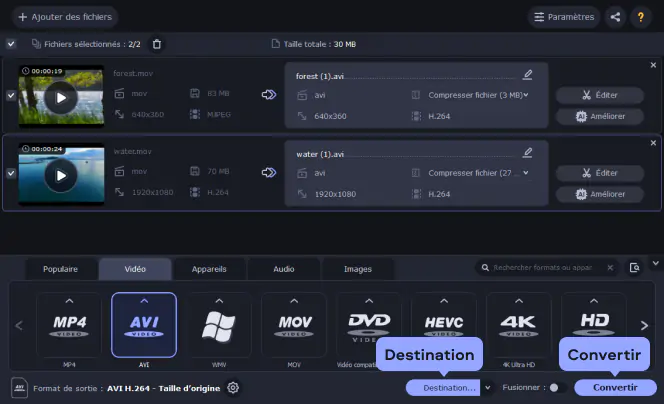
Task: Play the forest.mov preview
Action: tap(61, 98)
